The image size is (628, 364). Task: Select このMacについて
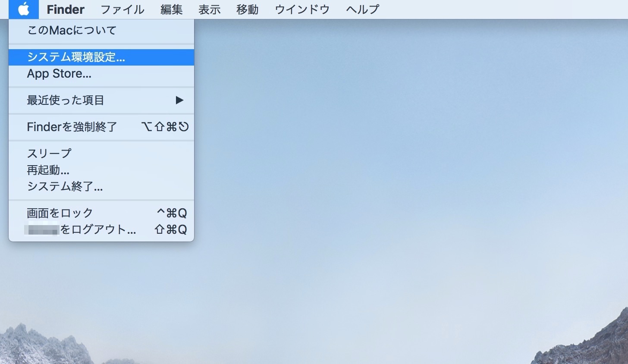pyautogui.click(x=101, y=31)
